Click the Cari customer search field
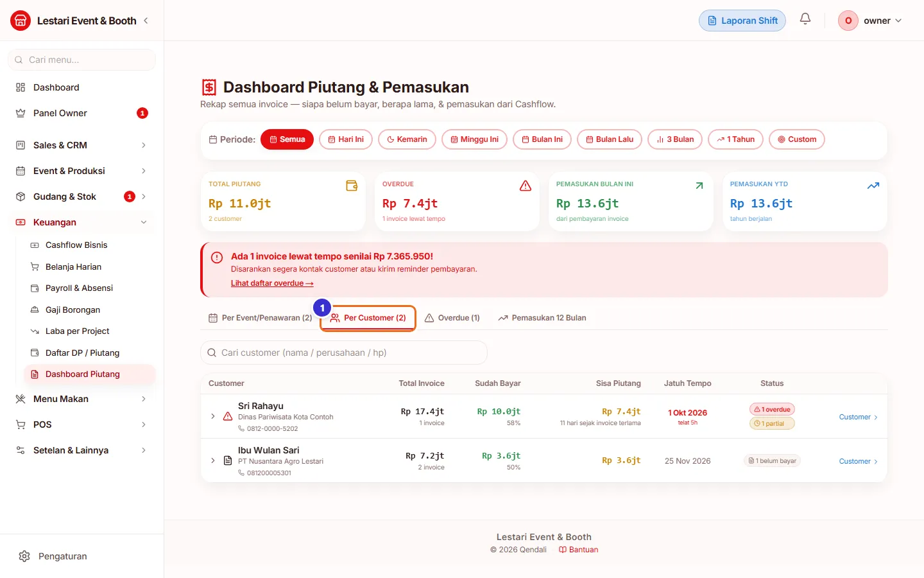Image resolution: width=924 pixels, height=578 pixels. pos(344,353)
